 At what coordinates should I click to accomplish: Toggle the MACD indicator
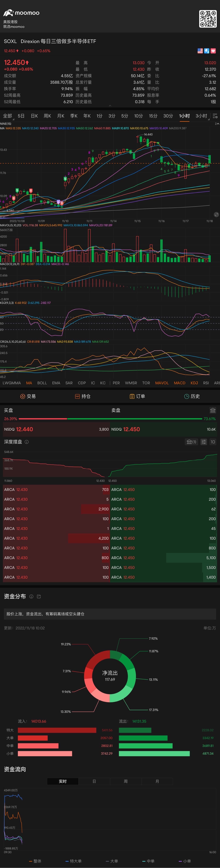(x=180, y=383)
